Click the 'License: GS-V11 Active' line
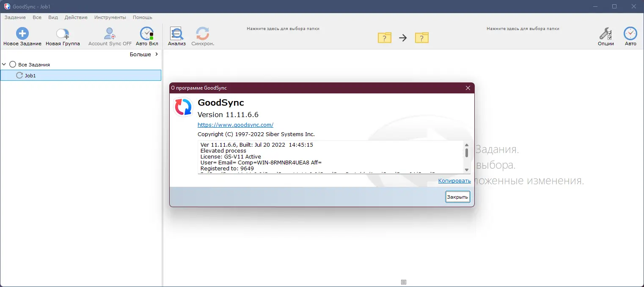The height and width of the screenshot is (287, 644). point(231,157)
